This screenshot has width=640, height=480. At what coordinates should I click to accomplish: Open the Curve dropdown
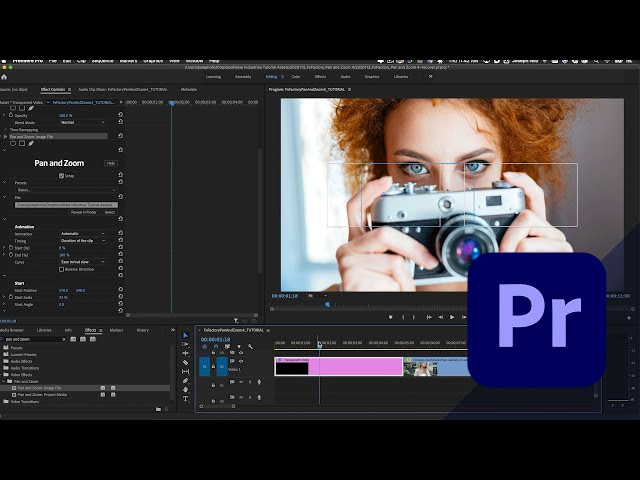(x=83, y=262)
